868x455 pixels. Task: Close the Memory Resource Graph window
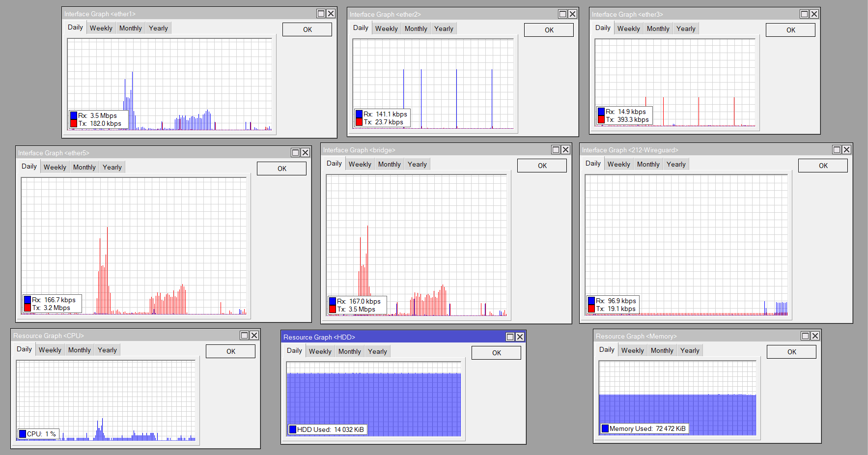[x=815, y=336]
